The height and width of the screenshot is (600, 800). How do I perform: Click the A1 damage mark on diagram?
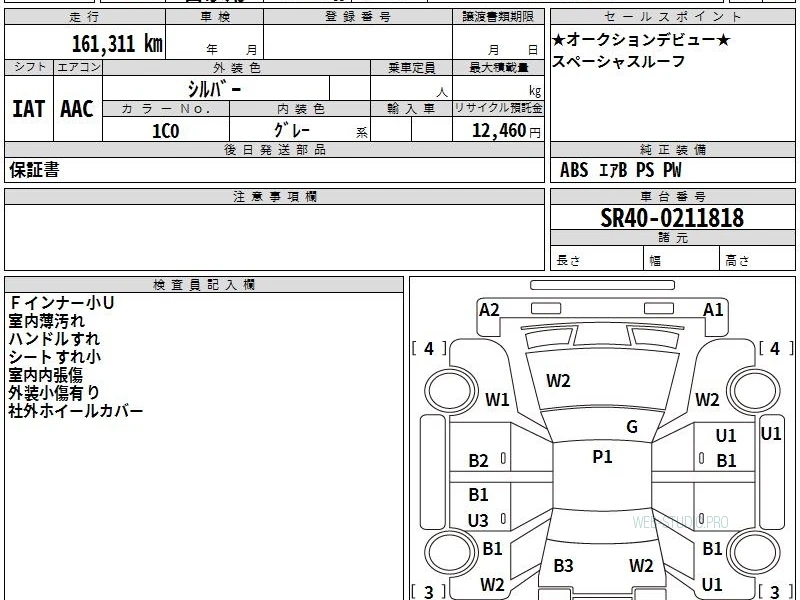pyautogui.click(x=713, y=310)
